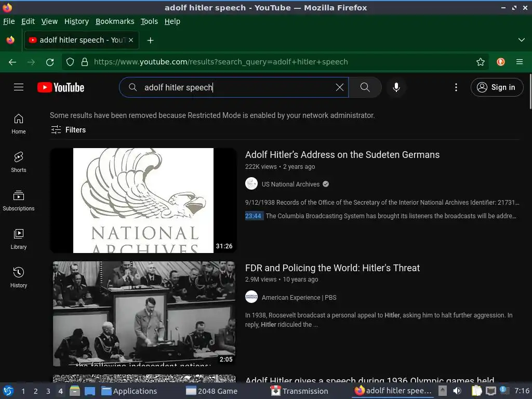Go to Home in the sidebar
The image size is (532, 399).
tap(19, 124)
